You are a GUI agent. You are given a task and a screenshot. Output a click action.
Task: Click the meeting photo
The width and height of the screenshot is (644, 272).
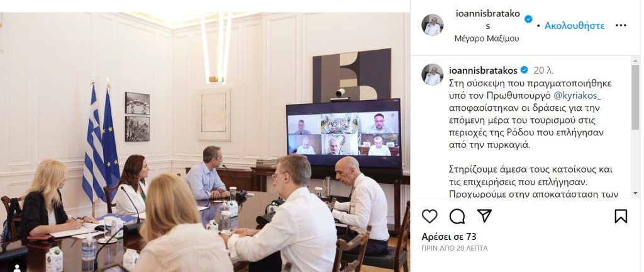pos(204,142)
